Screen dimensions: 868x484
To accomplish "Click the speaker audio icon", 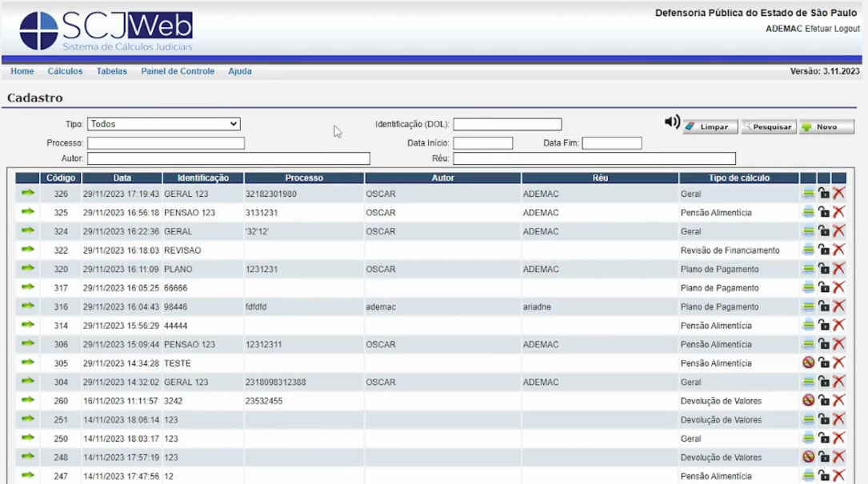I will (x=672, y=122).
